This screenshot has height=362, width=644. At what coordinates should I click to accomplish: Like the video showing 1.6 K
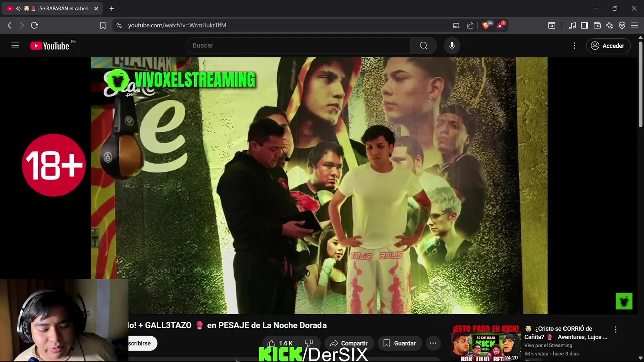[280, 343]
